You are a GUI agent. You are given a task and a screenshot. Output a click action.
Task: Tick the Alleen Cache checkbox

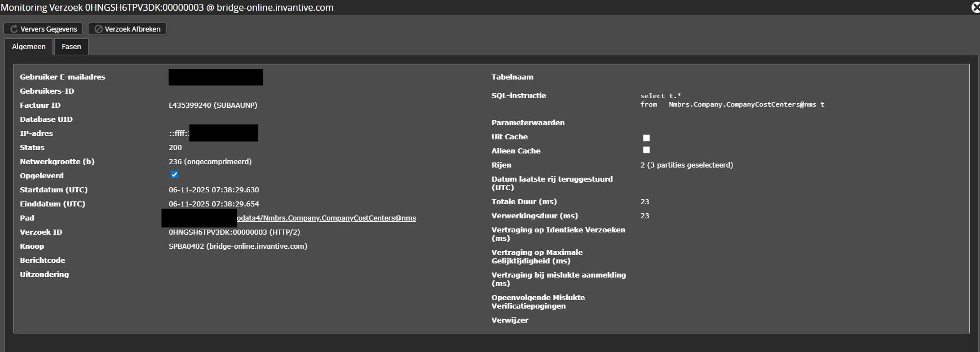pyautogui.click(x=646, y=150)
